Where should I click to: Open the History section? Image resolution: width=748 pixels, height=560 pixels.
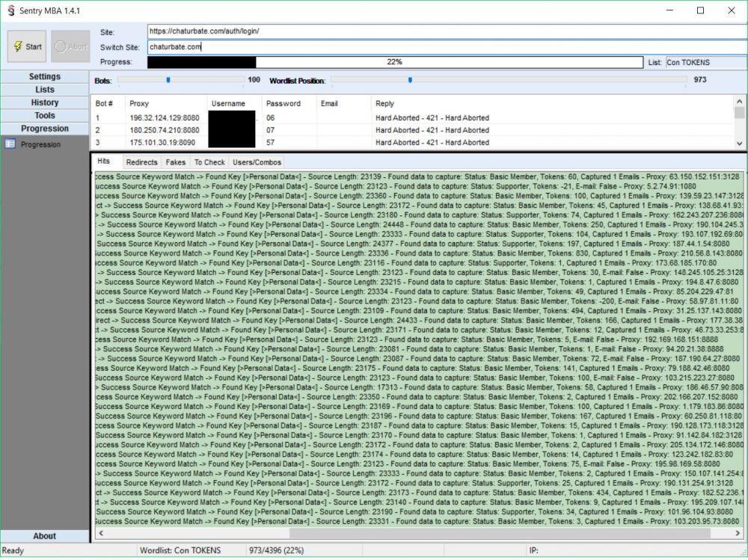[x=44, y=102]
